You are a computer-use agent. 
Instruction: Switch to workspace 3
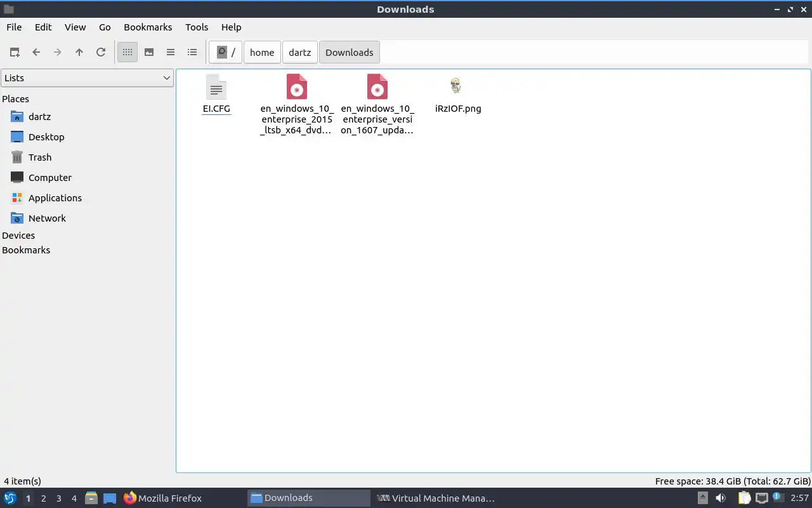coord(58,498)
